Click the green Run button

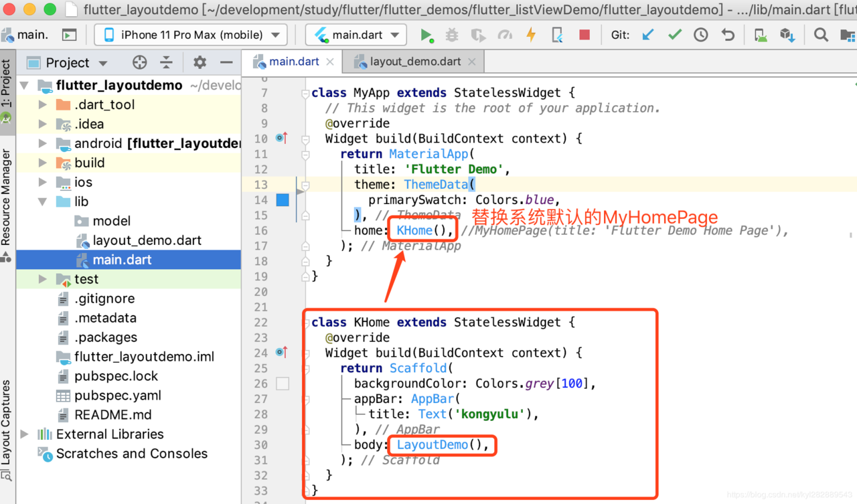426,35
